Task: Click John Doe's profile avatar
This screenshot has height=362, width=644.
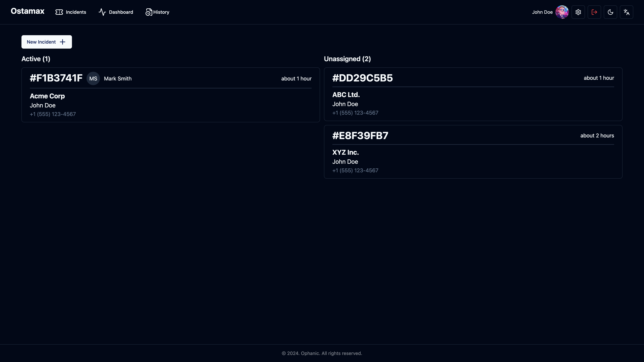Action: pos(562,12)
